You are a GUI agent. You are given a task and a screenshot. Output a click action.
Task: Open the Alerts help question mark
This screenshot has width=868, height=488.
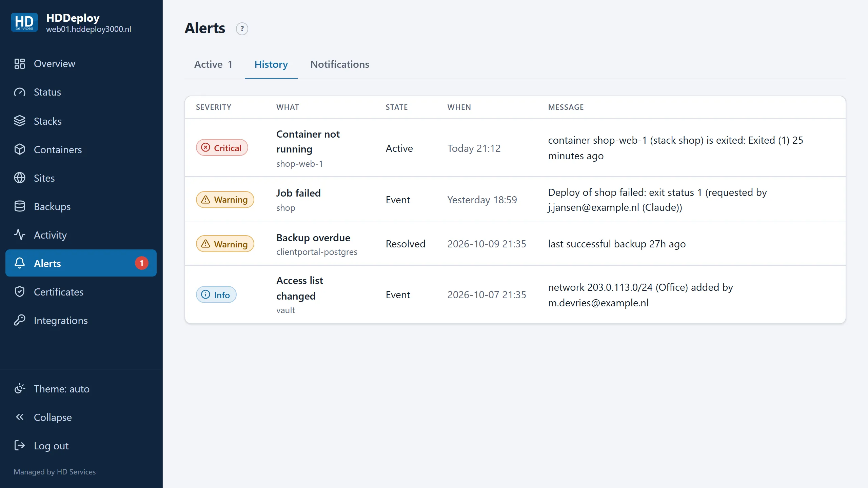click(x=242, y=29)
